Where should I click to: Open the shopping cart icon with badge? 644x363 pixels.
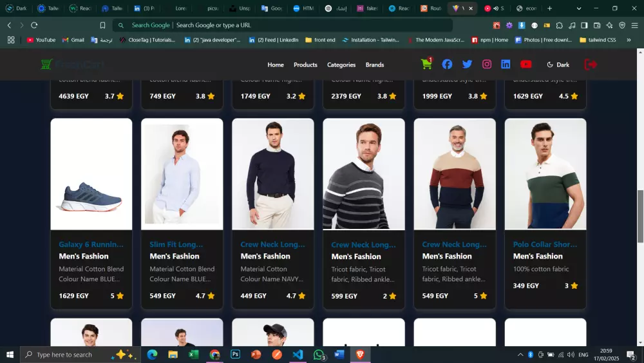(427, 64)
